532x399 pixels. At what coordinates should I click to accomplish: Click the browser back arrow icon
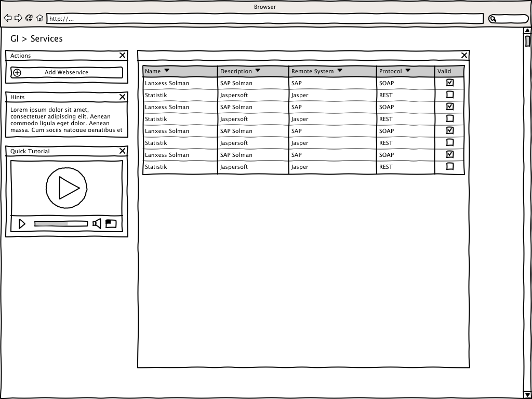pyautogui.click(x=8, y=18)
